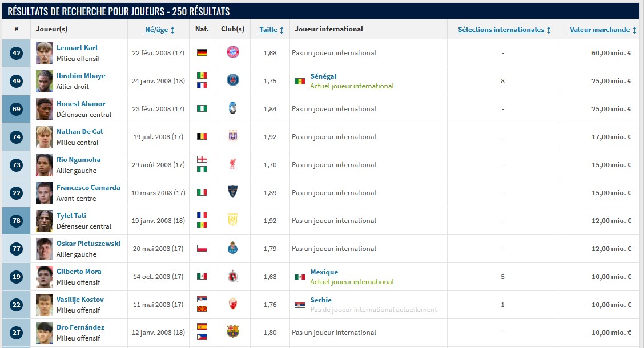Click Oskar Pietuszewski's shirt number 77 badge
The height and width of the screenshot is (348, 644).
(16, 249)
